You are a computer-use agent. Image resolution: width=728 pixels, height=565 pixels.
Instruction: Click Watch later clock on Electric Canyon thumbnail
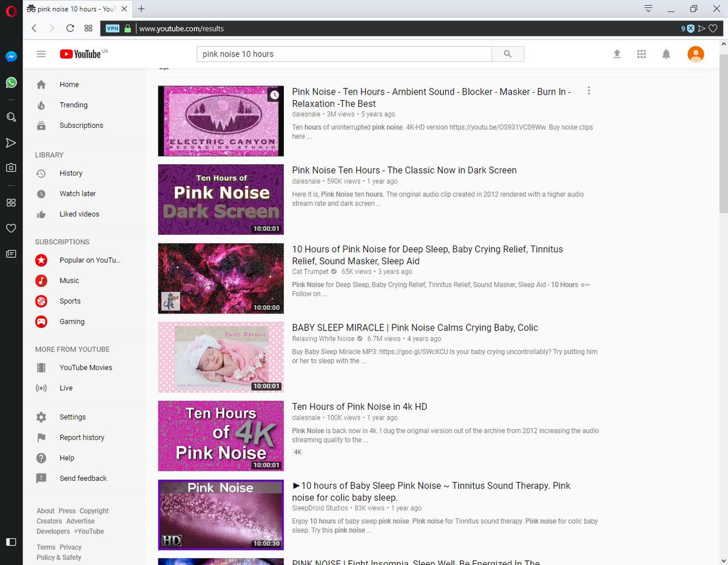(275, 95)
